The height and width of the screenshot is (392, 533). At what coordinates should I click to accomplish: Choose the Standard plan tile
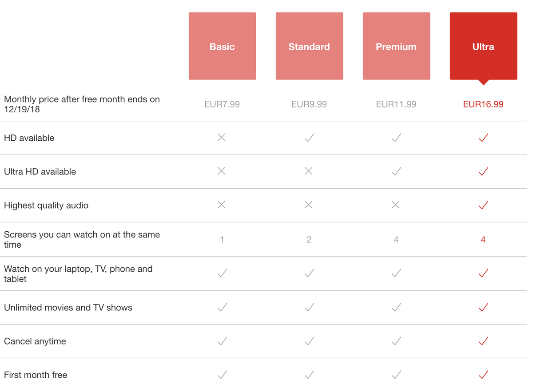pos(309,46)
